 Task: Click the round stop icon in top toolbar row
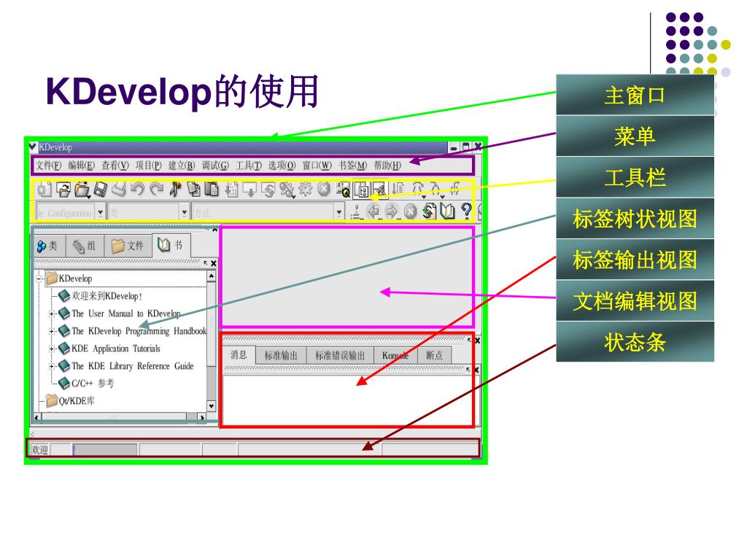[323, 190]
